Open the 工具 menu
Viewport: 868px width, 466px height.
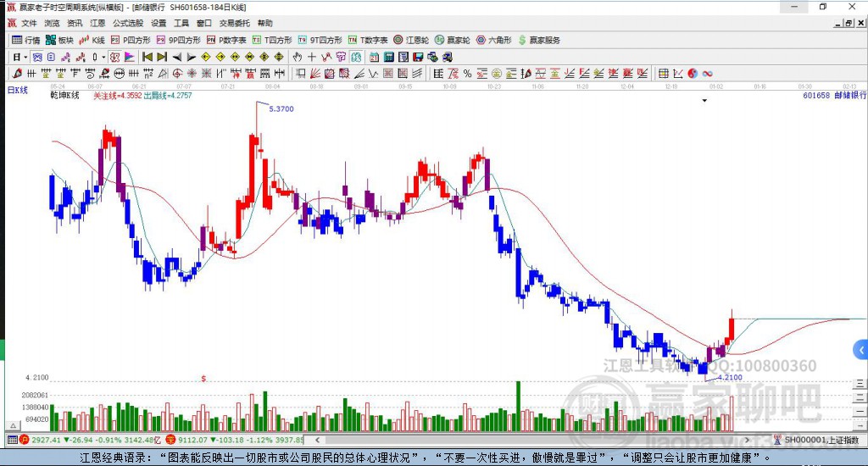(181, 23)
